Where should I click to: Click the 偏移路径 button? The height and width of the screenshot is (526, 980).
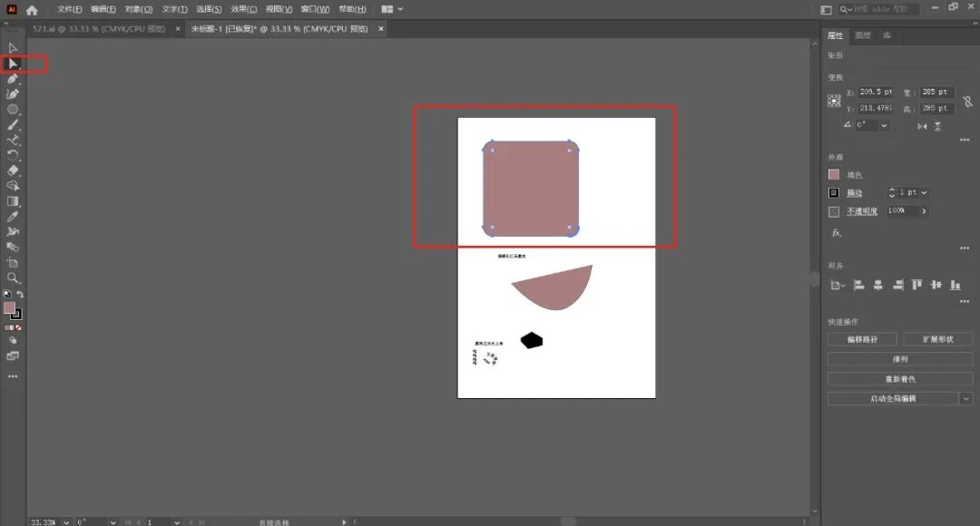point(863,339)
